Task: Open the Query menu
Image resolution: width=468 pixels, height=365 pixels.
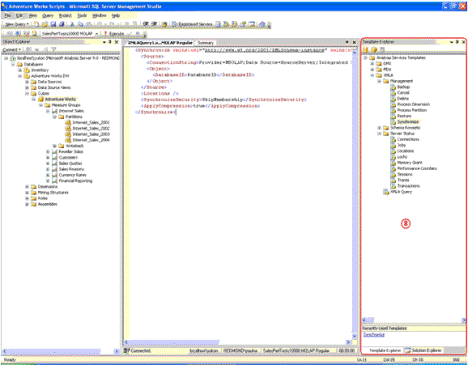Action: [x=48, y=15]
